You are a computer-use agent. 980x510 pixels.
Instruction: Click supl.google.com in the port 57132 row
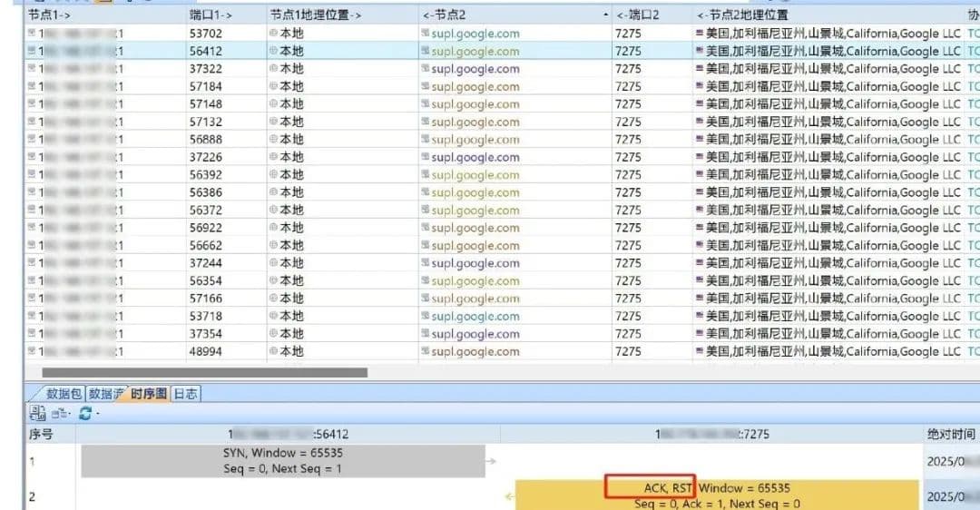[x=475, y=122]
